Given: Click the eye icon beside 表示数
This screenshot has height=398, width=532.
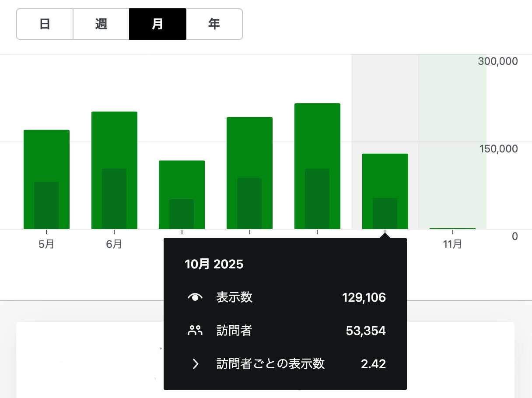Looking at the screenshot, I should coord(195,298).
